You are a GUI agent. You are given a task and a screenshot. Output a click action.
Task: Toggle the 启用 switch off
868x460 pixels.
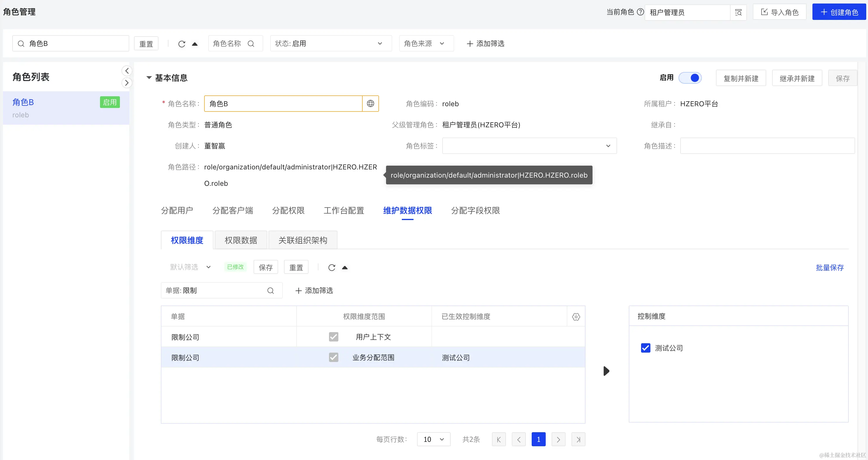pyautogui.click(x=690, y=78)
